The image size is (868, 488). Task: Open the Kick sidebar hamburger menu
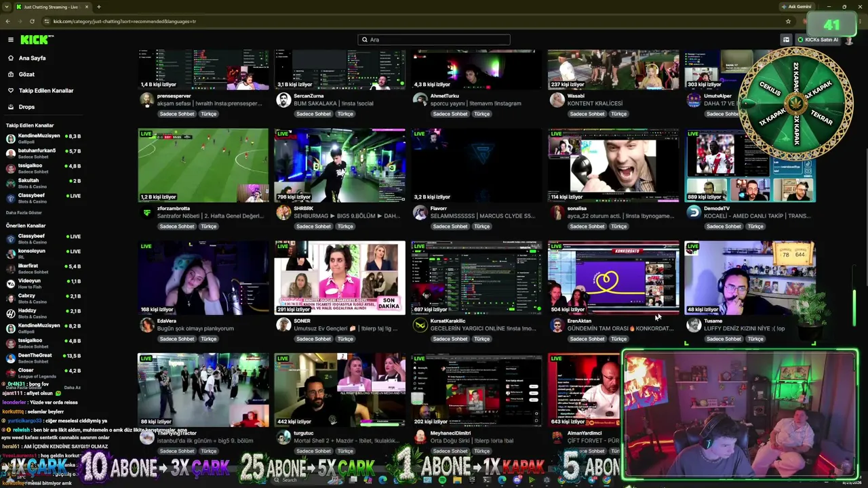[11, 39]
